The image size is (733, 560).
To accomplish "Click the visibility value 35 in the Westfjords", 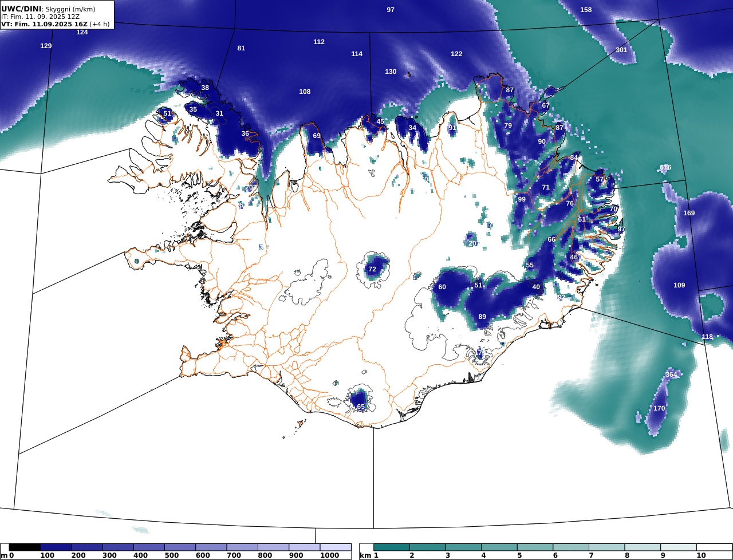I will 193,109.
